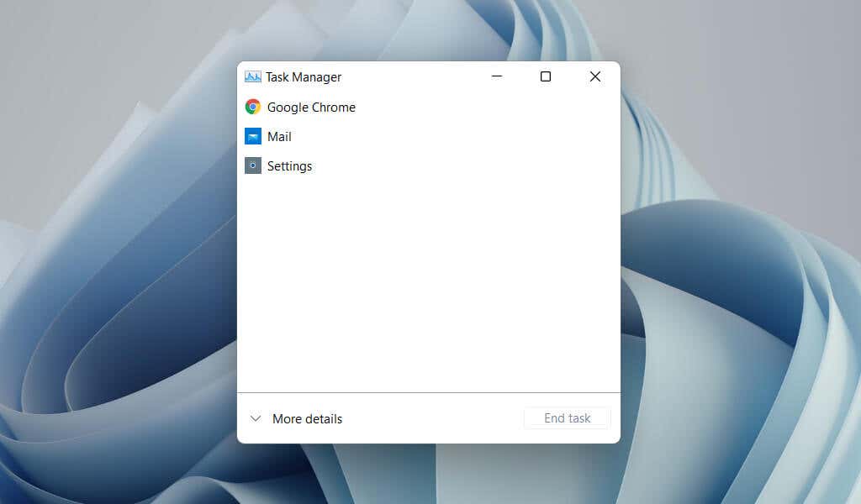Click the Google Chrome icon in the list

(252, 107)
